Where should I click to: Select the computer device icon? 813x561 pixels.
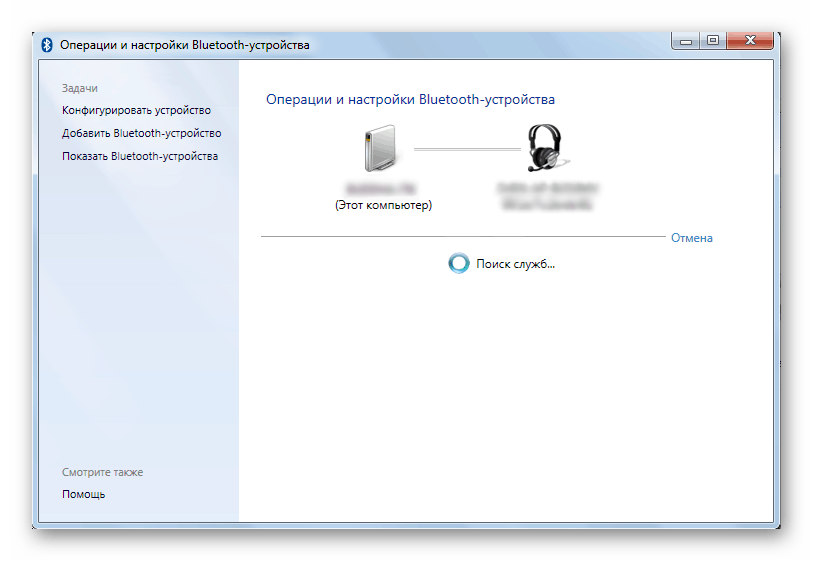pos(383,150)
